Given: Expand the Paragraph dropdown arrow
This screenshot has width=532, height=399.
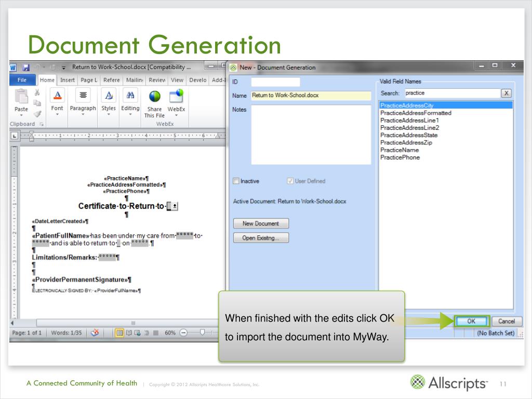Looking at the screenshot, I should 83,114.
